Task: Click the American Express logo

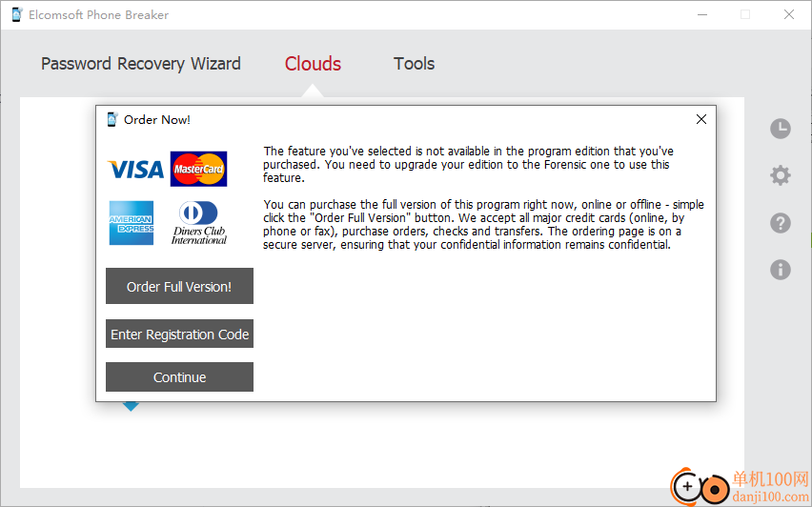Action: click(131, 223)
